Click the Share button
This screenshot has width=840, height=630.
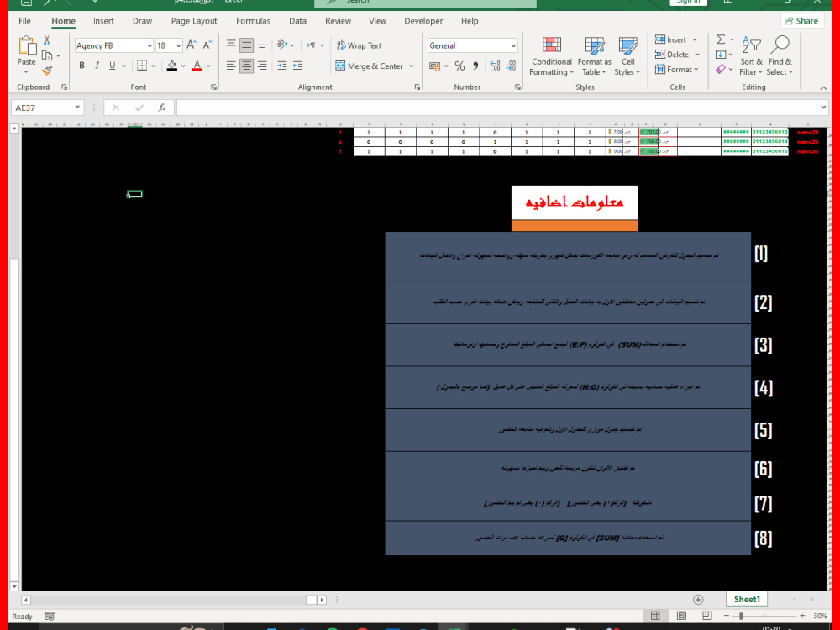click(x=802, y=21)
